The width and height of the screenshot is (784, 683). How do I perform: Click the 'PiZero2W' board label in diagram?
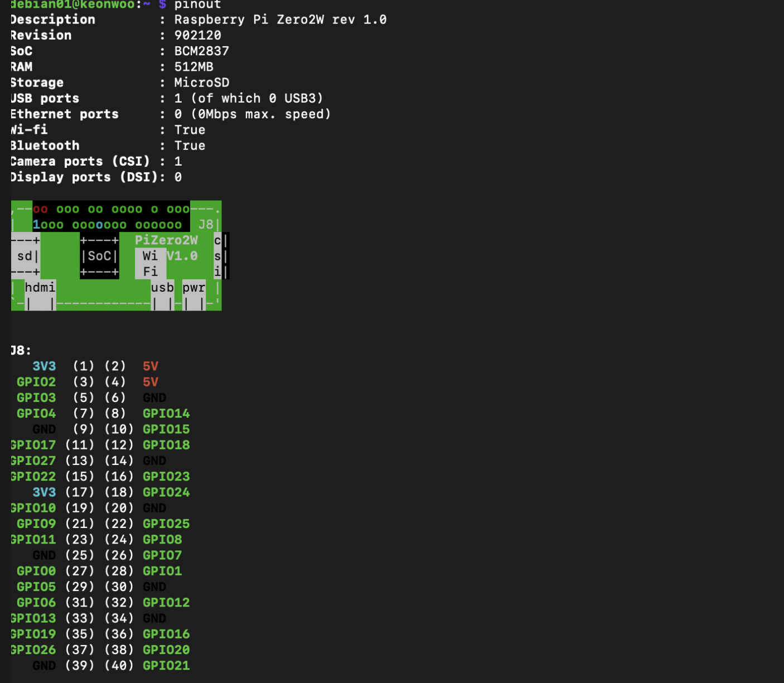coord(166,240)
